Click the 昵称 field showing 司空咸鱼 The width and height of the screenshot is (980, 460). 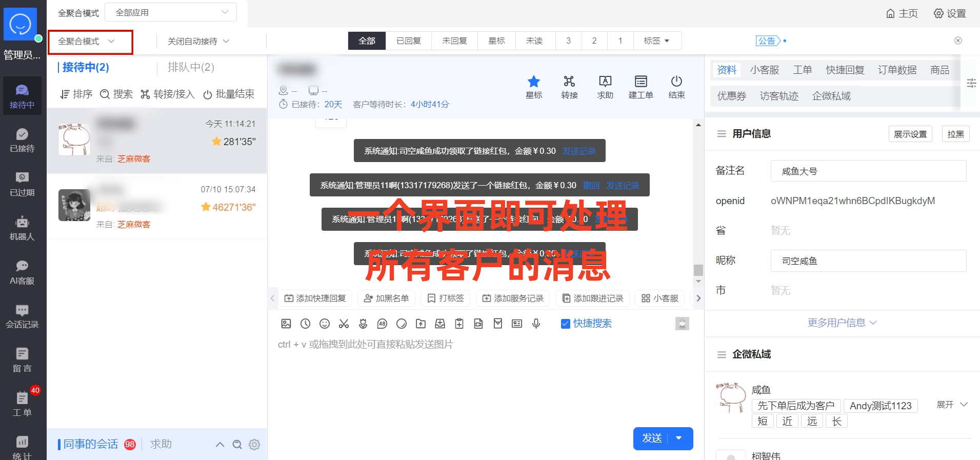pyautogui.click(x=868, y=261)
